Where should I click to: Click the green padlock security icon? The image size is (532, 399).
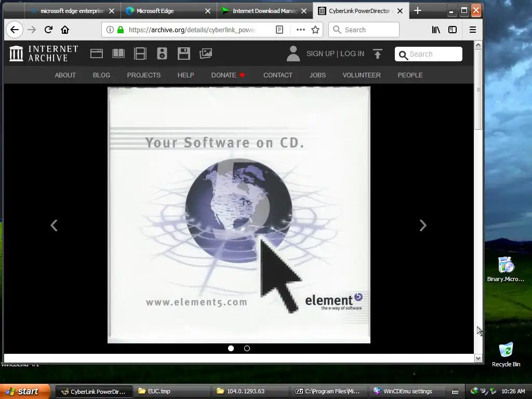120,30
